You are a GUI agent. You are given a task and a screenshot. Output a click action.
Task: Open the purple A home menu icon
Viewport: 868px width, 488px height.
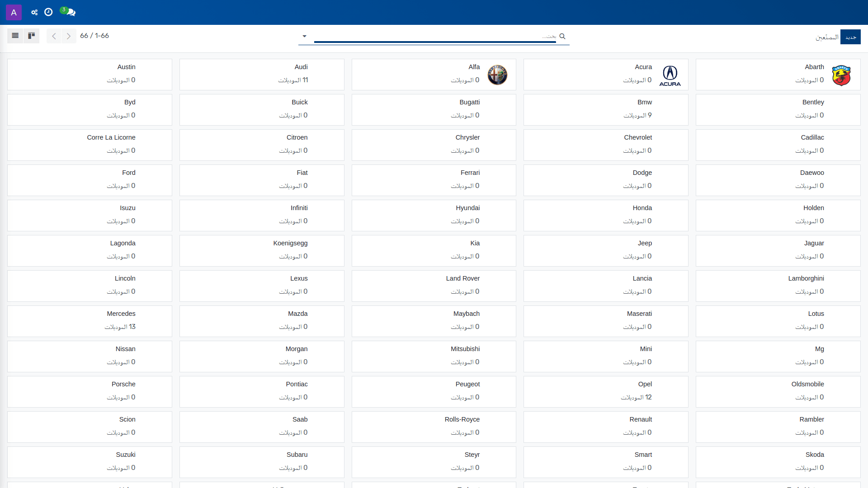14,12
